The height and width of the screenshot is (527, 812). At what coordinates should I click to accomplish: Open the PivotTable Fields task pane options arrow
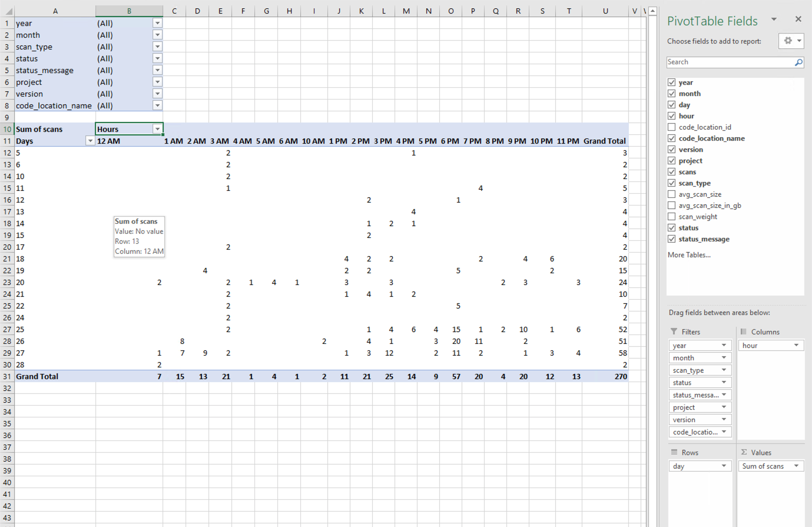(x=774, y=19)
